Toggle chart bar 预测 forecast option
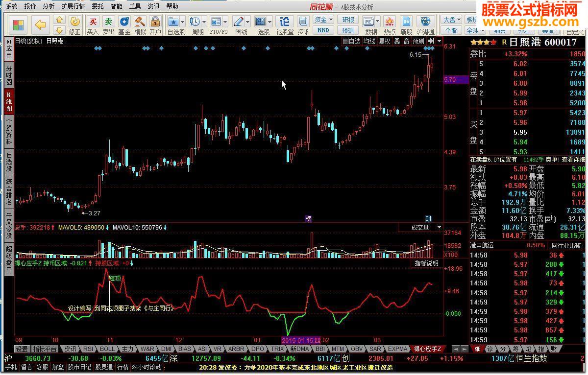Screen dimensions: 588x375 coord(418,41)
